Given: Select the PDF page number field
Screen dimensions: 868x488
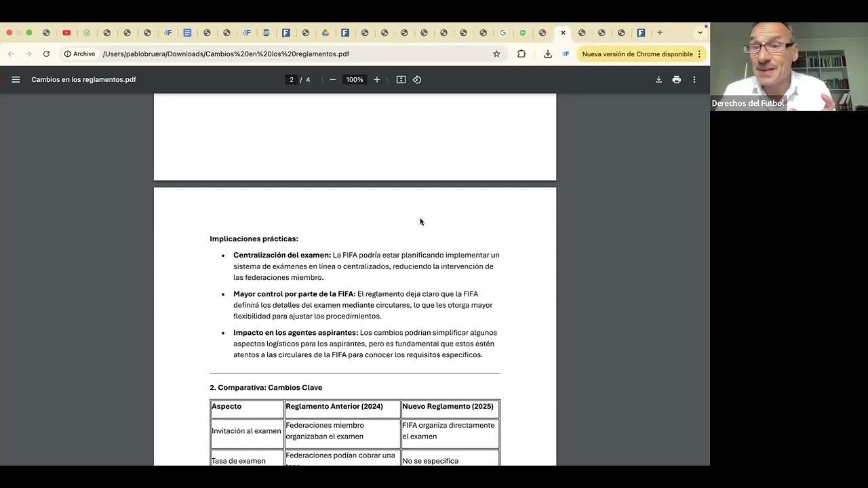Looking at the screenshot, I should coord(292,79).
